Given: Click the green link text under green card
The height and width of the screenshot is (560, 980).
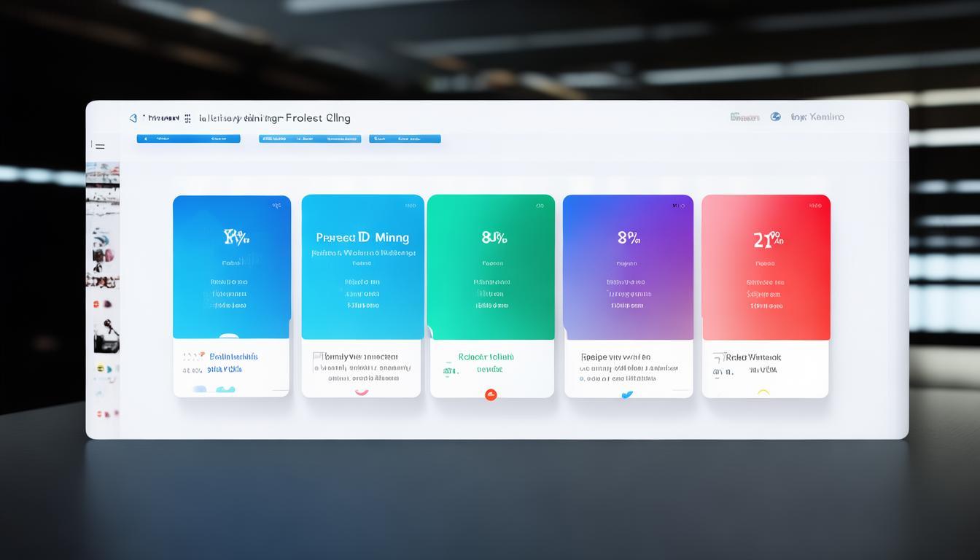Looking at the screenshot, I should [x=486, y=357].
